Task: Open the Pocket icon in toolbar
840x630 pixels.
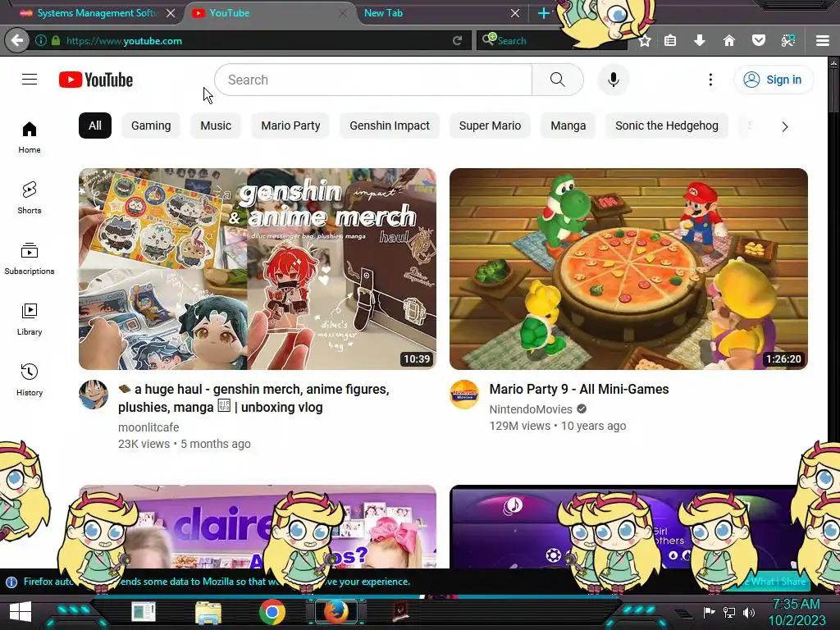Action: [x=759, y=40]
